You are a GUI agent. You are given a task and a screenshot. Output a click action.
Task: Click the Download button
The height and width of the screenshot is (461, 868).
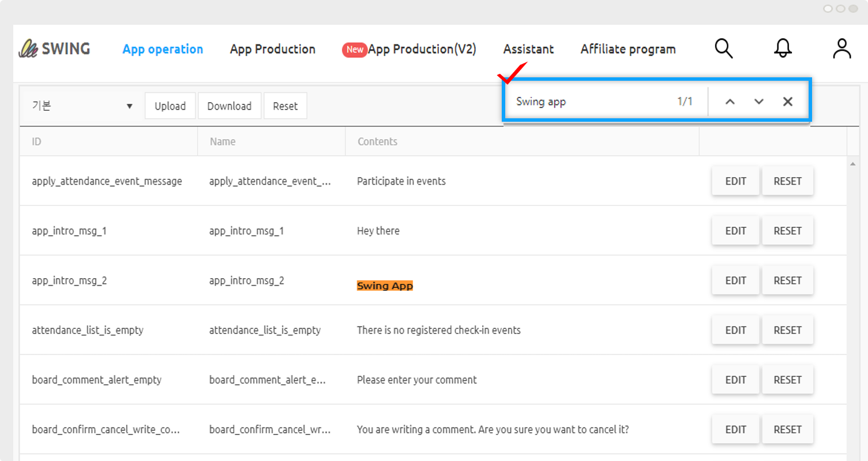229,106
